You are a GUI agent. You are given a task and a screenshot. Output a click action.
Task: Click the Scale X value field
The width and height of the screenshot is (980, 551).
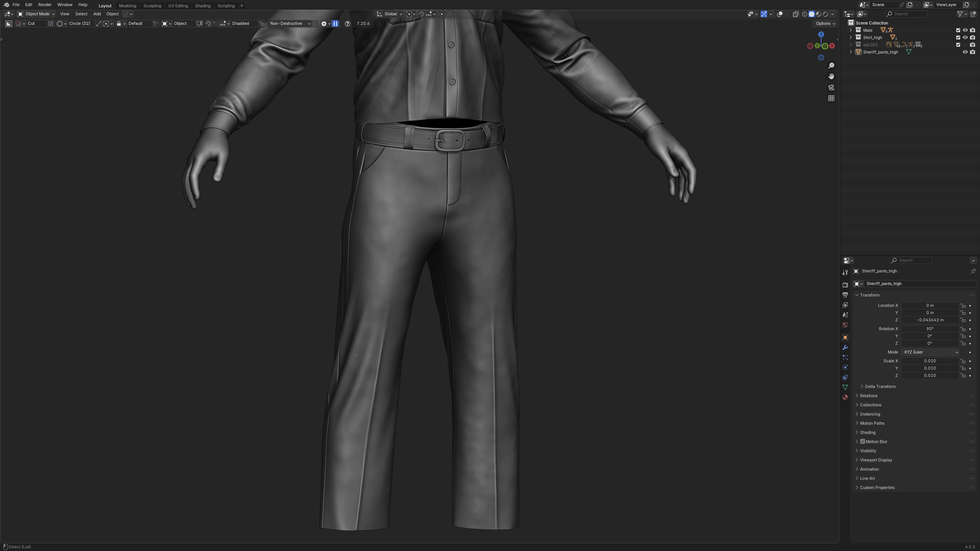point(929,361)
